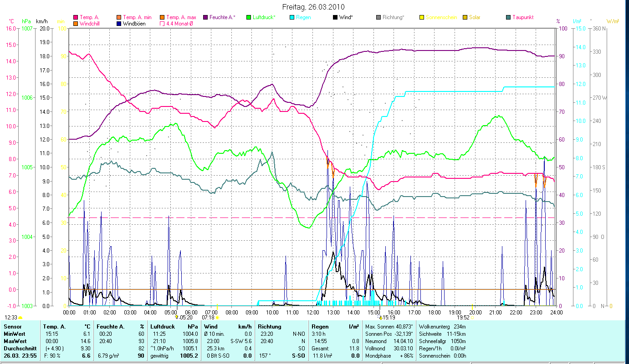Select the dark blue Windböen legend marker
This screenshot has width=629, height=364.
coord(119,23)
